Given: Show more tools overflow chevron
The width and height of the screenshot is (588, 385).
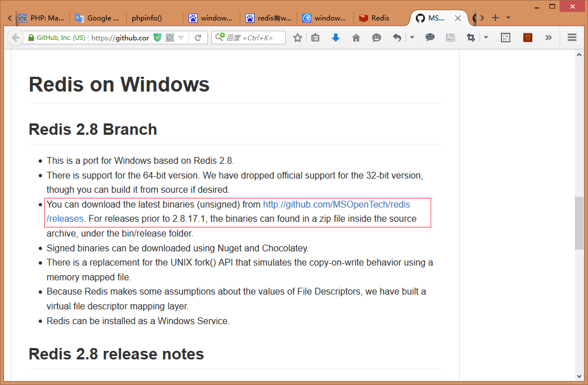Looking at the screenshot, I should 549,38.
